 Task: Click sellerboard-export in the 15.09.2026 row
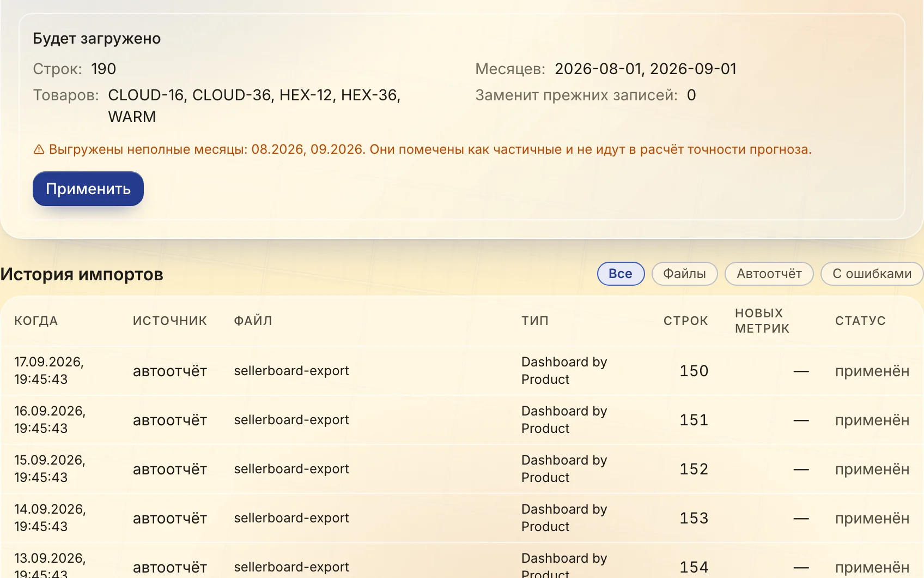(291, 469)
